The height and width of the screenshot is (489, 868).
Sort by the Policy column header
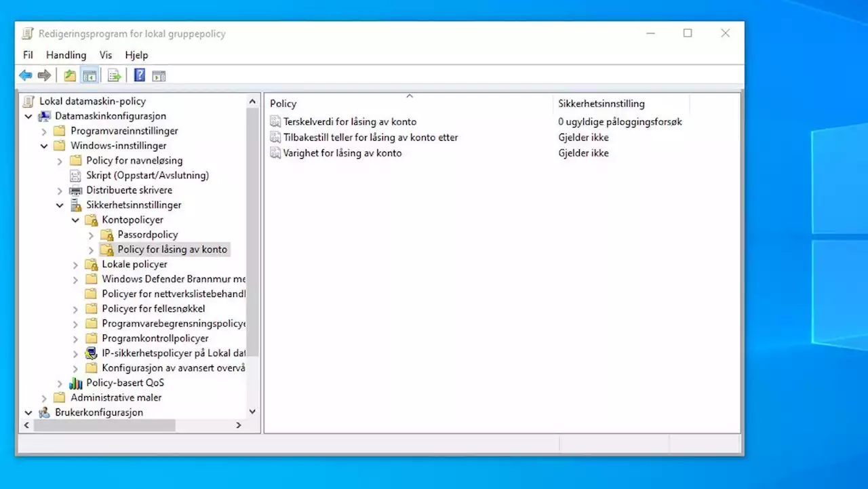coord(409,104)
